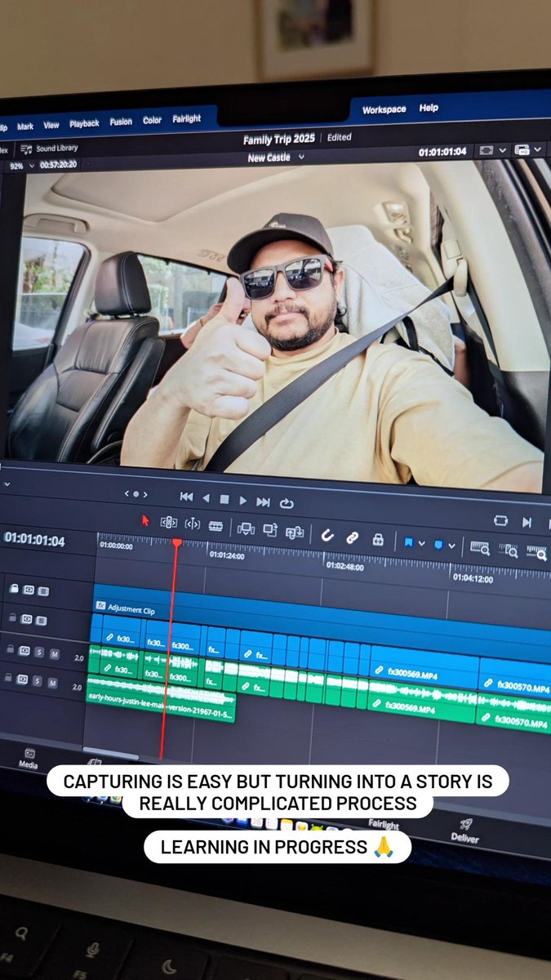Click the jog wheel control under the viewer
This screenshot has width=551, height=980.
coord(136,493)
